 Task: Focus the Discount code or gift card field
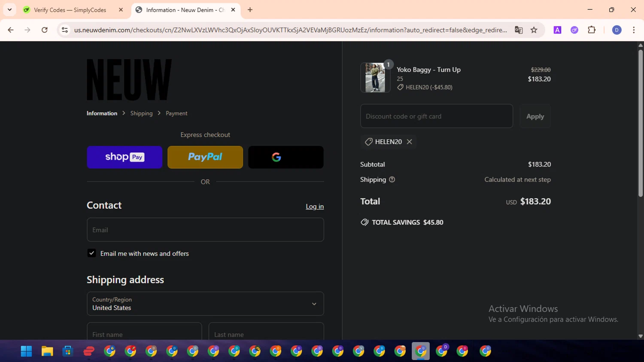click(x=437, y=116)
